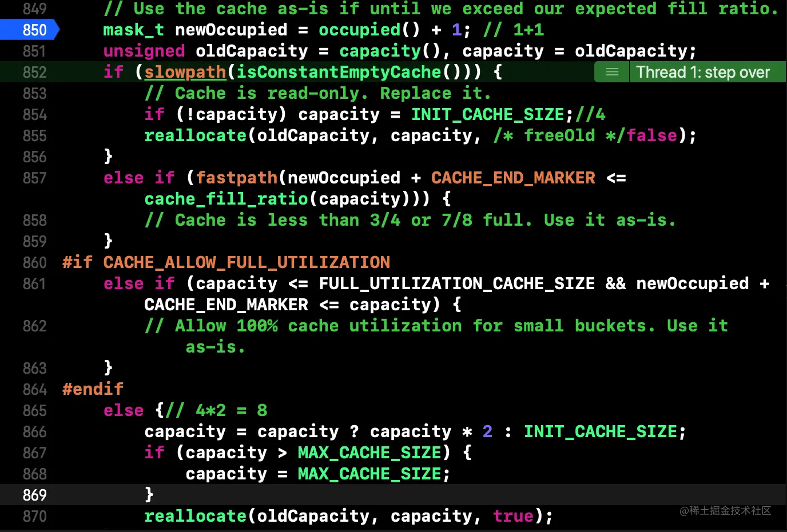787x532 pixels.
Task: Click FULL_UTILIZATION_CACHE_SIZE on line 861
Action: pyautogui.click(x=457, y=283)
